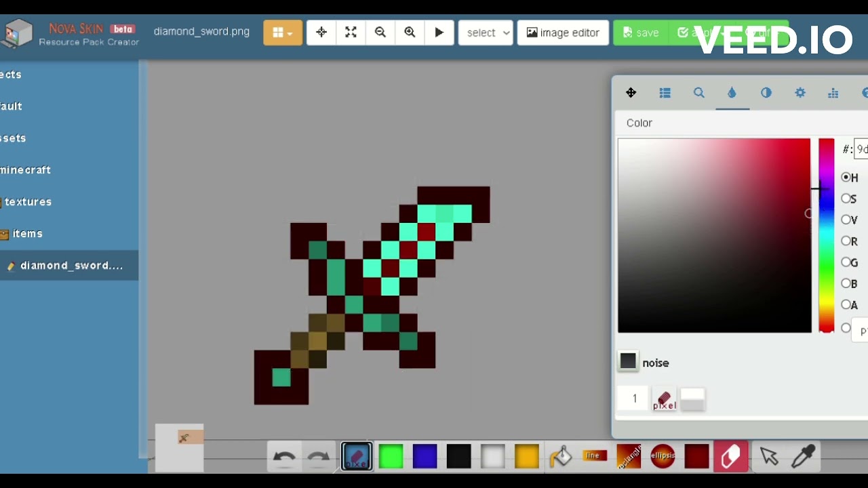Select the diamond_sword file in the sidebar tree
The image size is (868, 488).
69,266
